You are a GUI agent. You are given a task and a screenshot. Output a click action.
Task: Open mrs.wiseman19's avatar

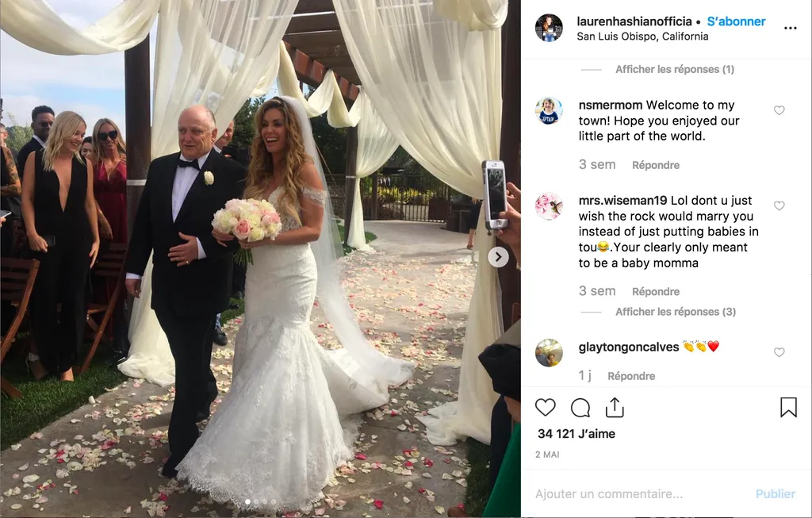pos(549,206)
